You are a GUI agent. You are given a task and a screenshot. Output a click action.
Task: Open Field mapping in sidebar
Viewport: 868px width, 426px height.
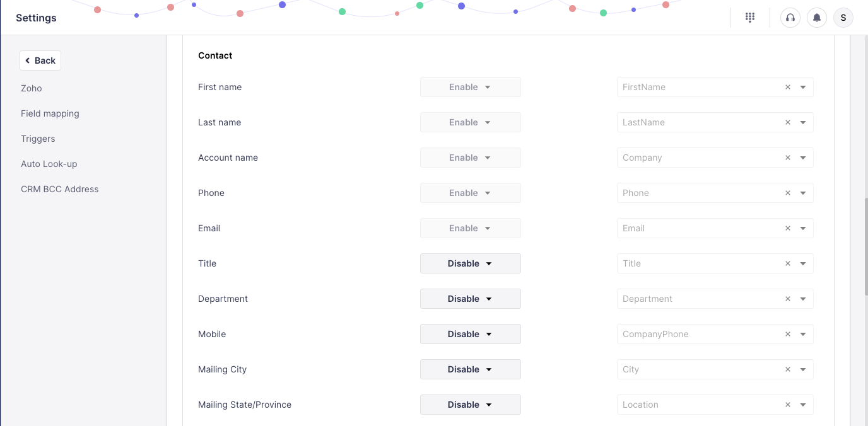click(x=50, y=113)
